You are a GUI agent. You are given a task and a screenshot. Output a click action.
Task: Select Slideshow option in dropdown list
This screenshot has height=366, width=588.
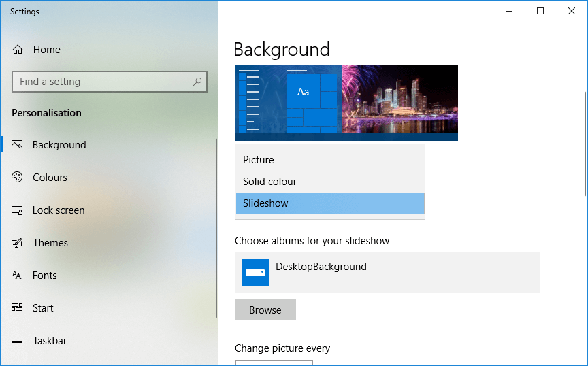[265, 203]
